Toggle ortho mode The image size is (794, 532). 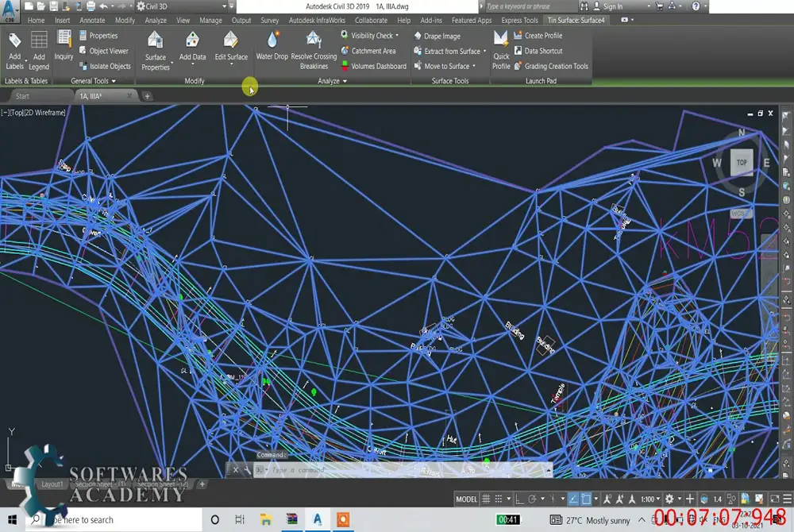pyautogui.click(x=519, y=499)
